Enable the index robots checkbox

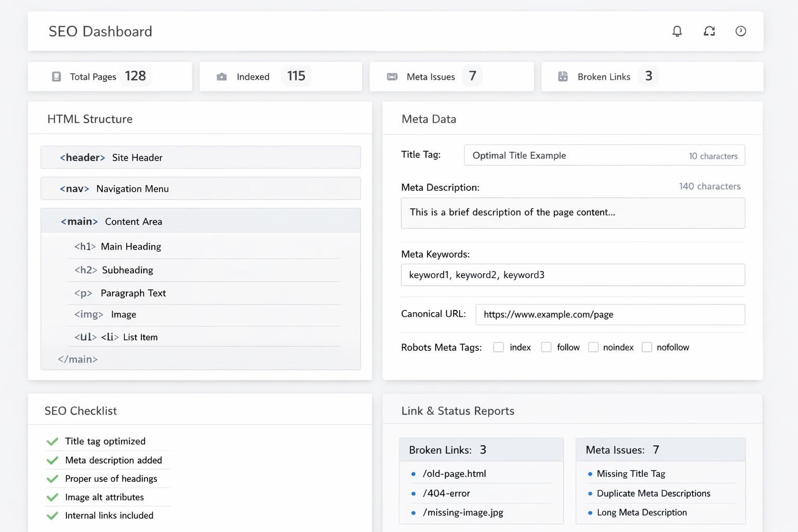[498, 348]
